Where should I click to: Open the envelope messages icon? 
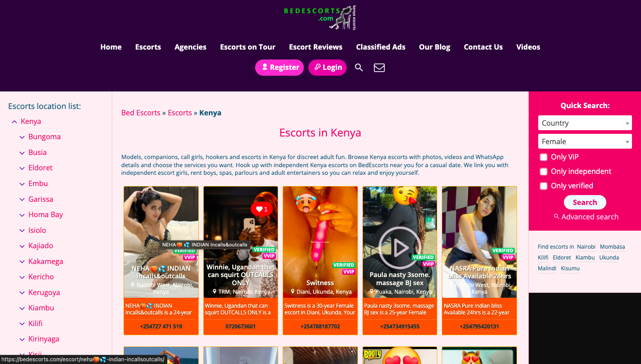[379, 68]
